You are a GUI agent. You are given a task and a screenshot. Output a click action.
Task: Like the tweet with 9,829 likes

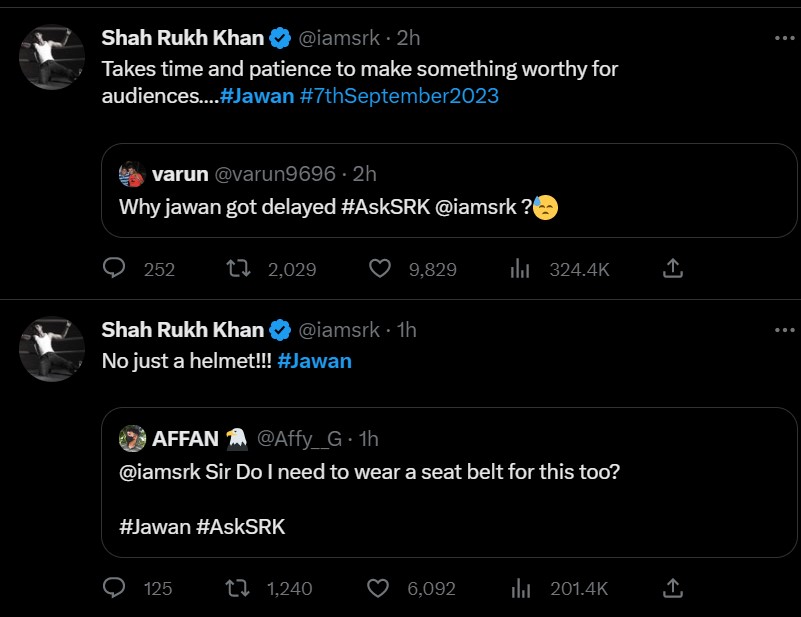379,268
